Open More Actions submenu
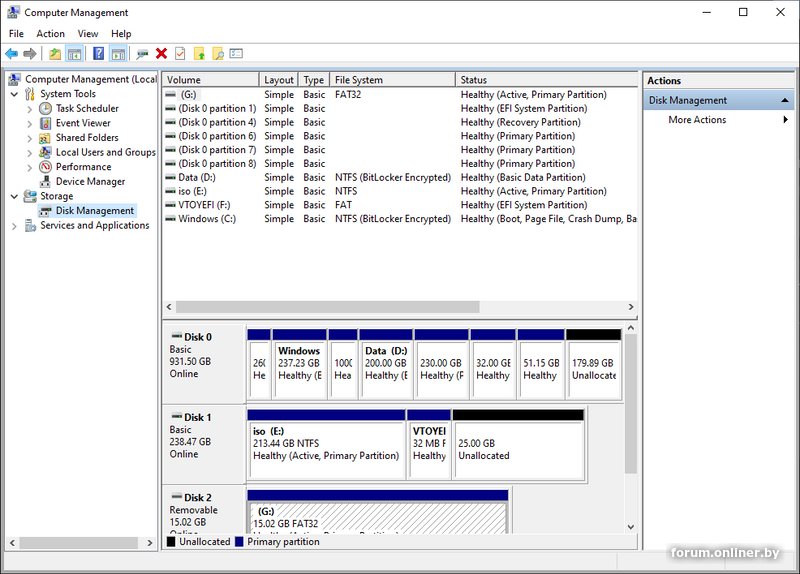The width and height of the screenshot is (800, 574). (x=718, y=119)
